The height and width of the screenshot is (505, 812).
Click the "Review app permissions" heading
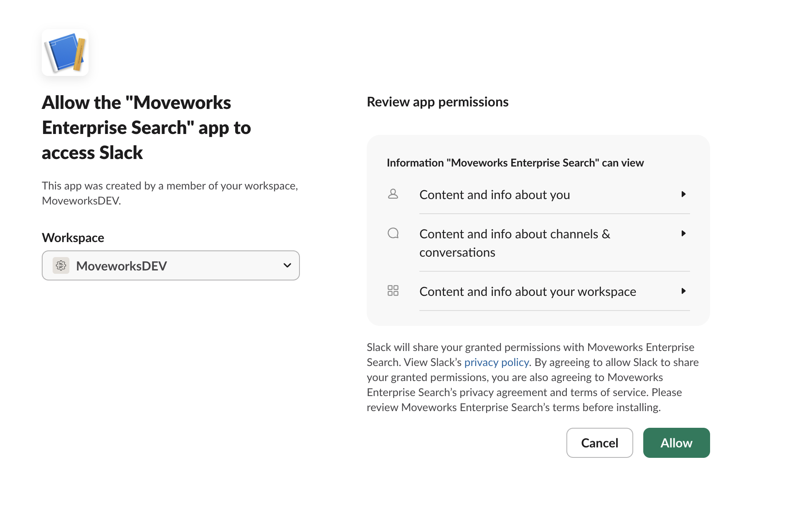point(437,102)
